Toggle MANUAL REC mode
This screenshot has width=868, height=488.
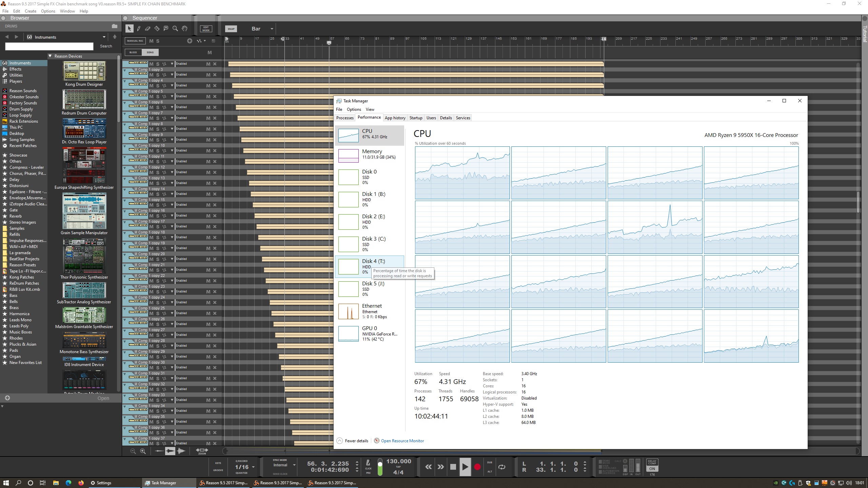(135, 41)
